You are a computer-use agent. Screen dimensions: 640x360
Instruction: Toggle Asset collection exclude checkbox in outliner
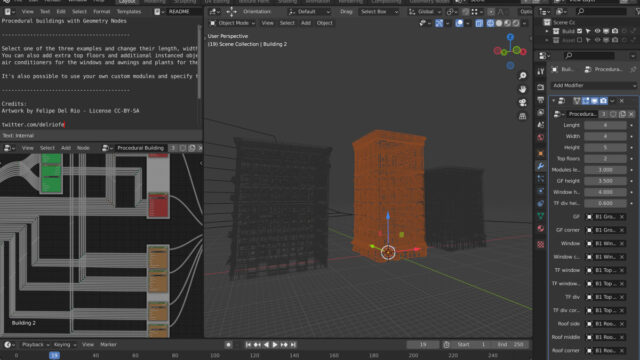580,40
